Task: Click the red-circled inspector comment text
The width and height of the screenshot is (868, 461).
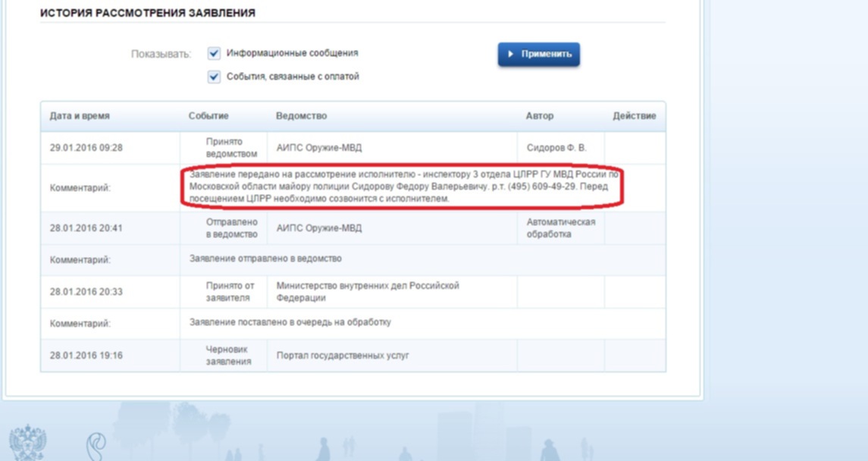Action: tap(402, 187)
